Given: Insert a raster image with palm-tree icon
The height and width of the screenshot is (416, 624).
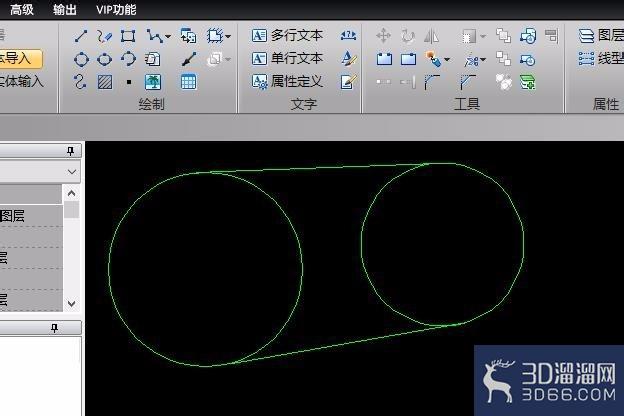Looking at the screenshot, I should pyautogui.click(x=153, y=82).
